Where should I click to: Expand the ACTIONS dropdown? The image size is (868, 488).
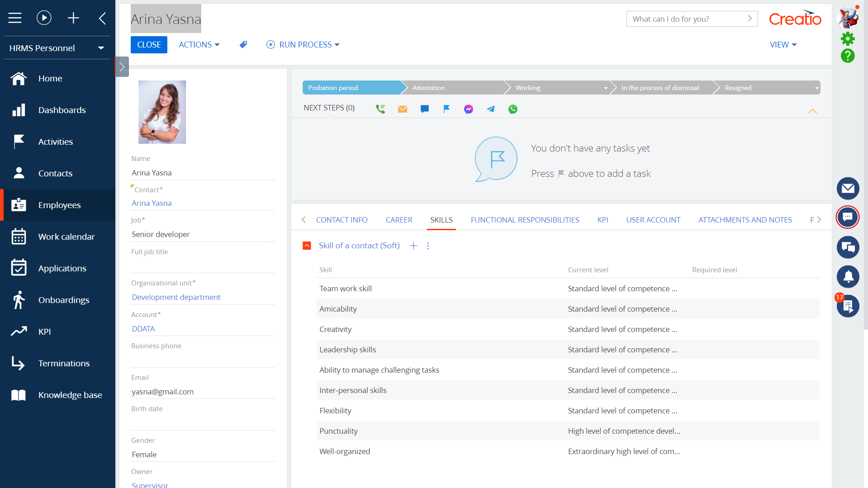click(x=199, y=44)
